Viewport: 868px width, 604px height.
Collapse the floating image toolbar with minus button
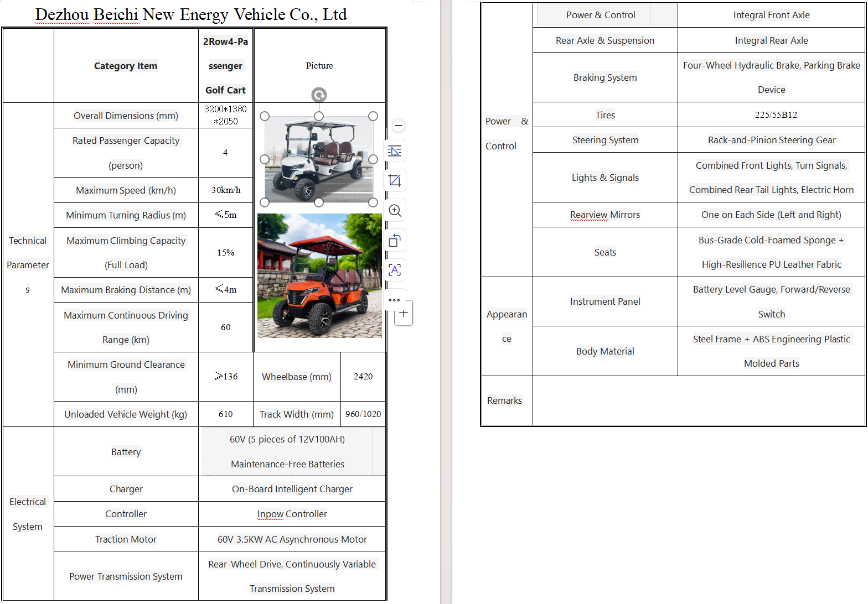(398, 126)
